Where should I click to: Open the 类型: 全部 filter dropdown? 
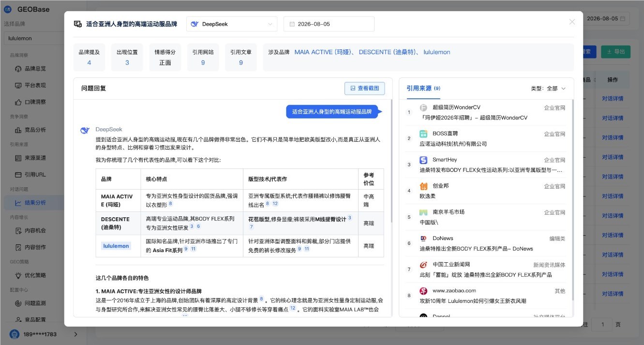548,89
